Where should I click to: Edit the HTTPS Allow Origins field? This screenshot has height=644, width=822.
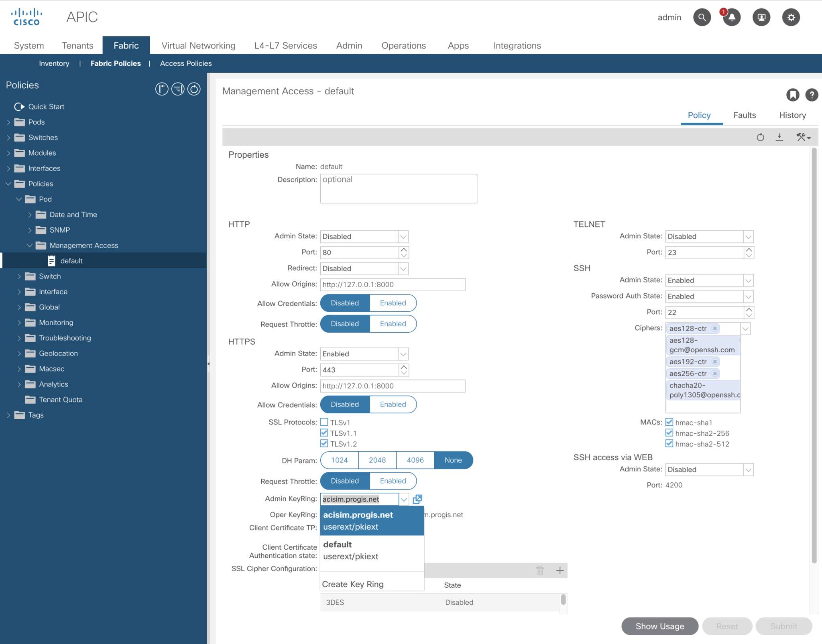(x=393, y=386)
